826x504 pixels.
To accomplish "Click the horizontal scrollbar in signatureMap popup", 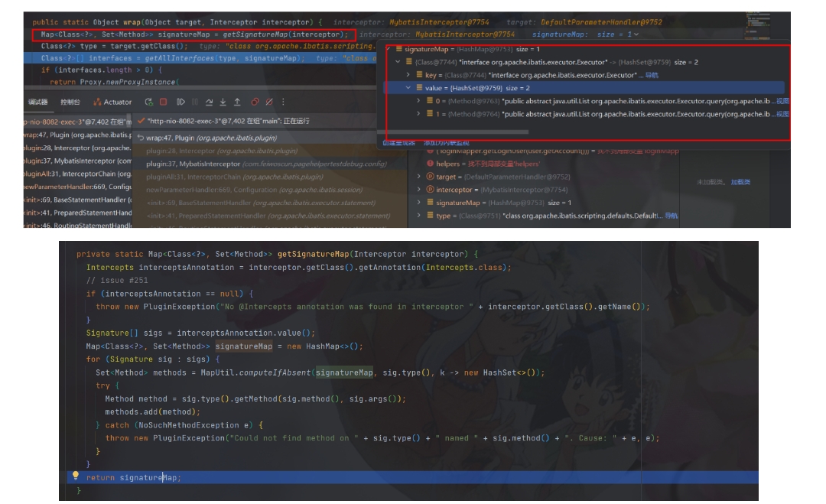I will (x=459, y=132).
